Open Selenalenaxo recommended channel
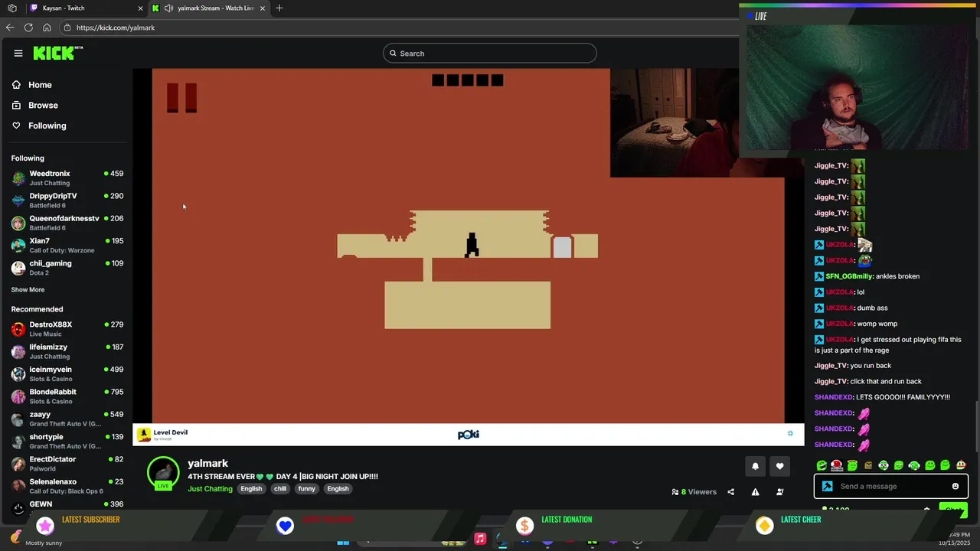Image resolution: width=980 pixels, height=551 pixels. click(67, 486)
